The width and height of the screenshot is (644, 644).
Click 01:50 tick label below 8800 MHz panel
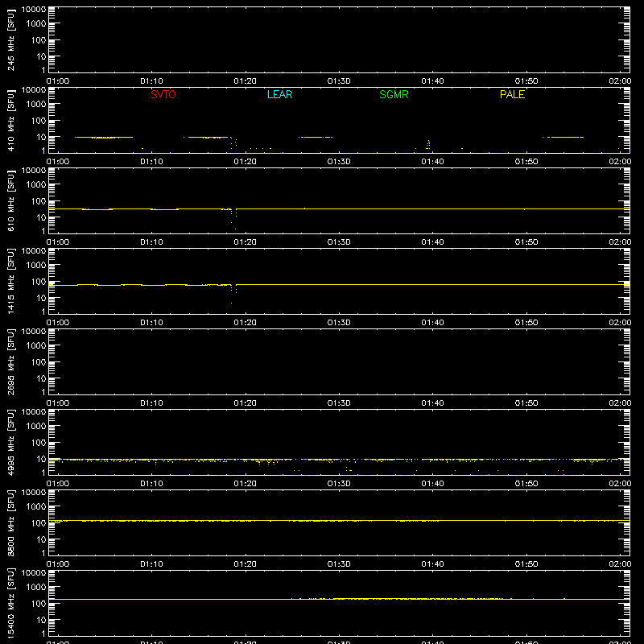[526, 564]
